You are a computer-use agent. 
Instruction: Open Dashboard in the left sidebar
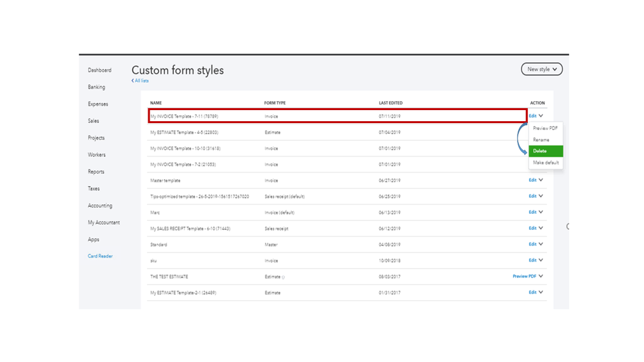click(100, 70)
